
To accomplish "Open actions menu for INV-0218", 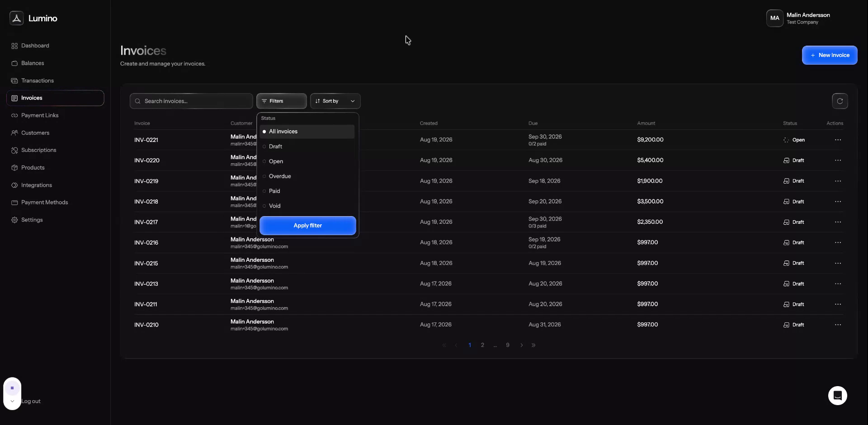I will (838, 202).
